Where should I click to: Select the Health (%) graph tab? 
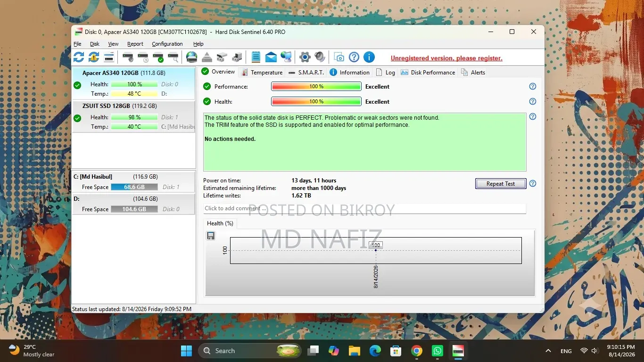coord(220,223)
